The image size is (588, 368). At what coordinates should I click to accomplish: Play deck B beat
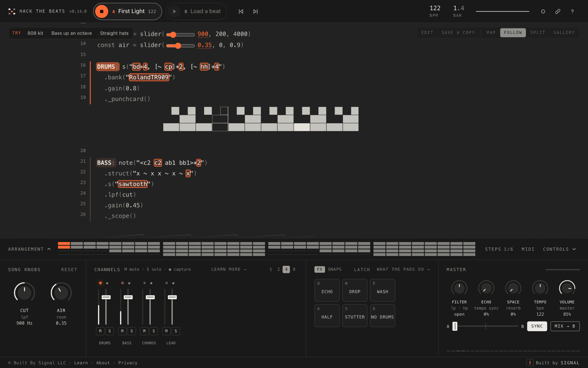click(x=174, y=11)
